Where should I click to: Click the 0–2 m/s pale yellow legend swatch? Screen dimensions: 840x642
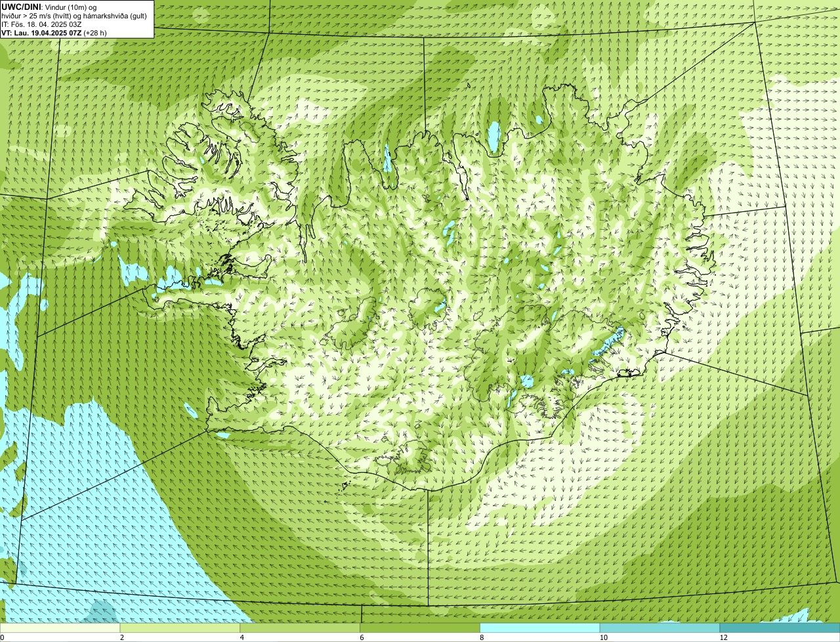tap(60, 628)
